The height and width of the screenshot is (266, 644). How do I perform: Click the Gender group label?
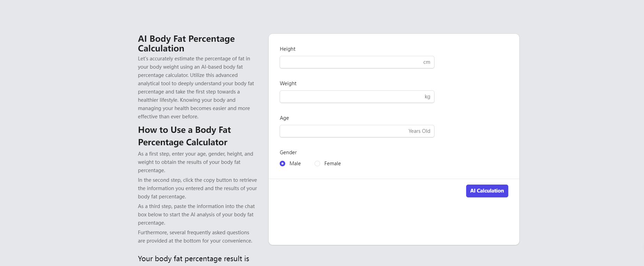288,152
